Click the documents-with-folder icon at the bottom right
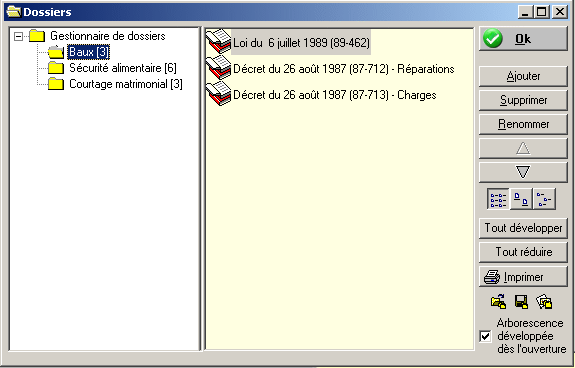 (x=544, y=302)
